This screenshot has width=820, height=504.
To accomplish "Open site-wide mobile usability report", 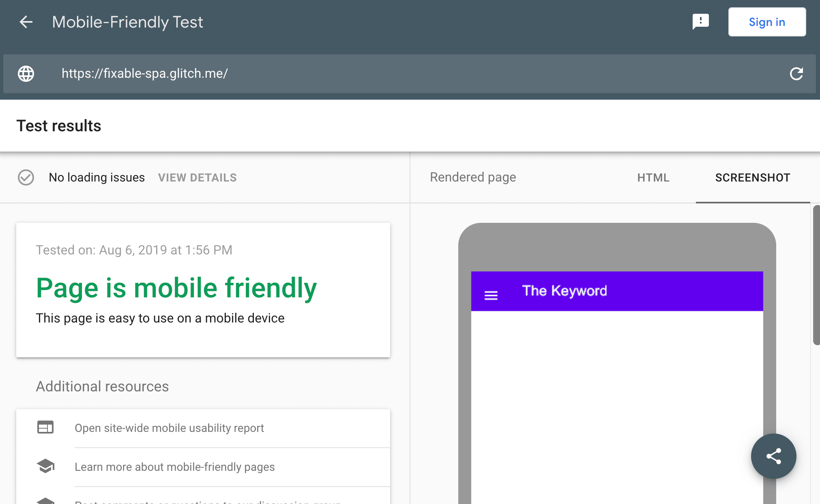I will click(169, 428).
